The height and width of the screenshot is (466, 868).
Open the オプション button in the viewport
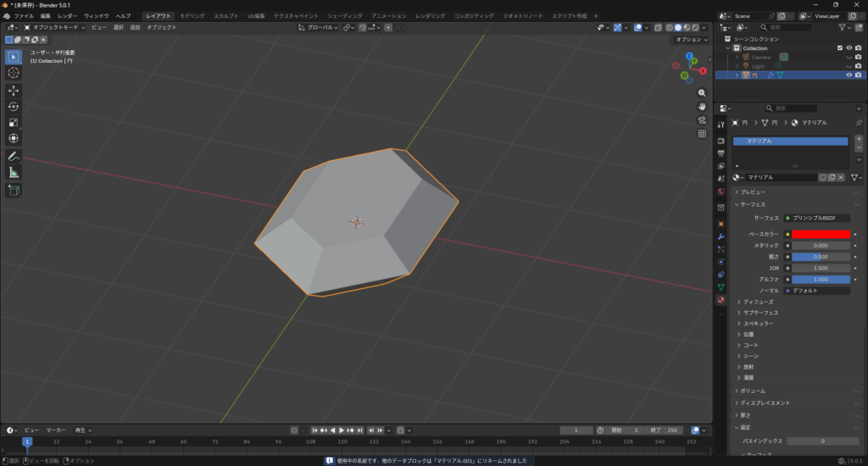click(692, 40)
